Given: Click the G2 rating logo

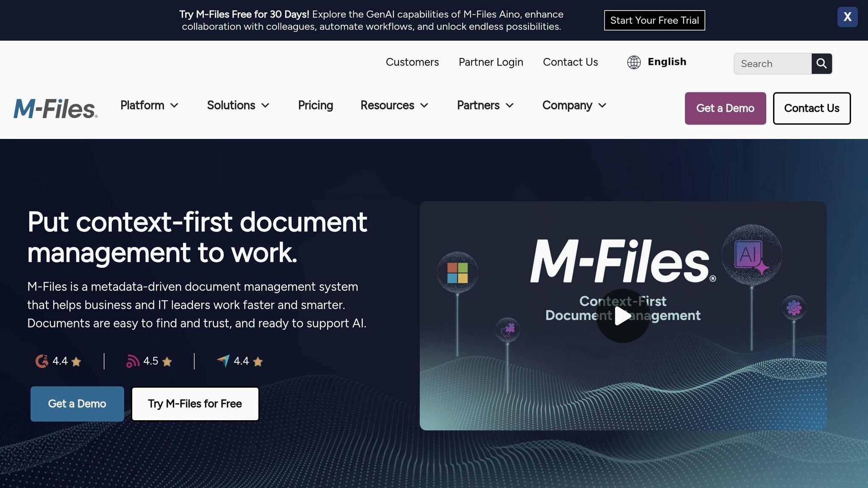Looking at the screenshot, I should [42, 361].
